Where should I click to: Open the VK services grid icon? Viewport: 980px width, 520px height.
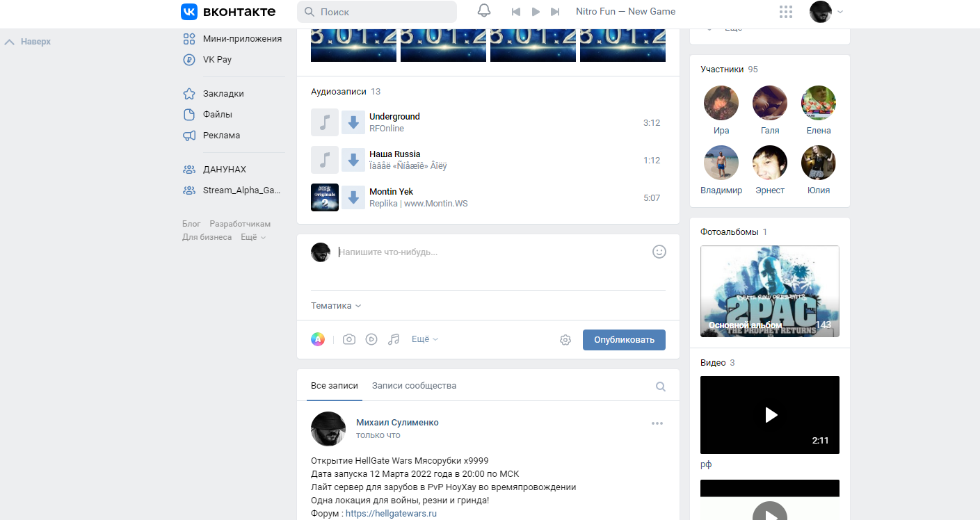tap(786, 12)
